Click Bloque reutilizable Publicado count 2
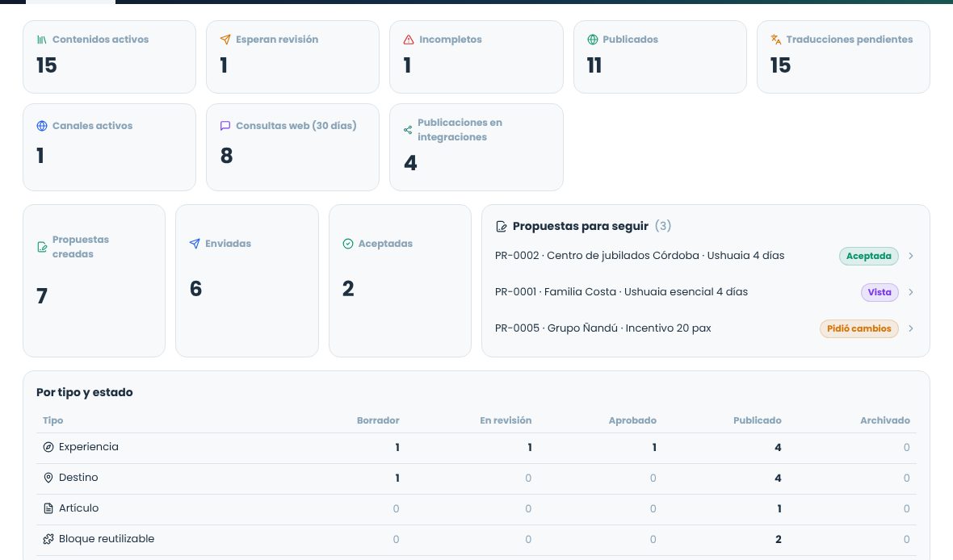This screenshot has width=953, height=560. tap(779, 539)
